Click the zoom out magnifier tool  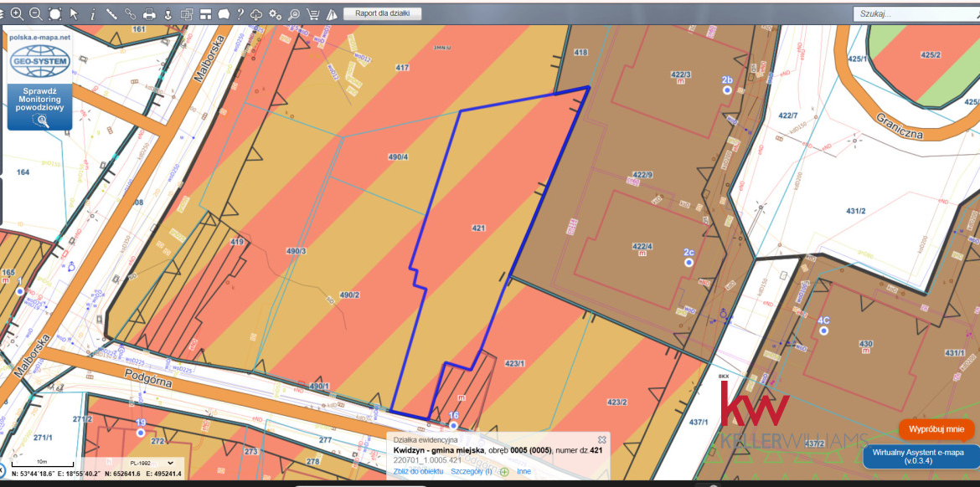[x=35, y=14]
